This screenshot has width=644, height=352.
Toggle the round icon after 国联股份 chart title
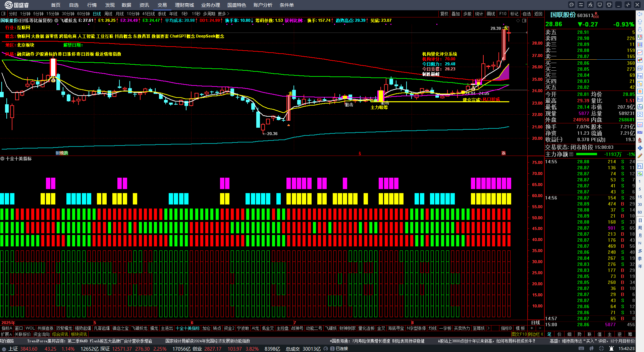tap(56, 20)
